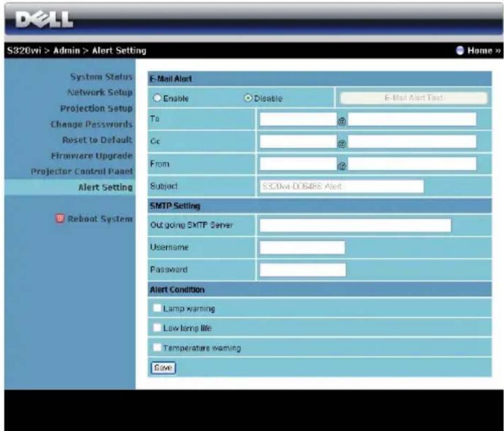Open Firmware Upgrade page
Image resolution: width=504 pixels, height=431 pixels.
(x=92, y=156)
